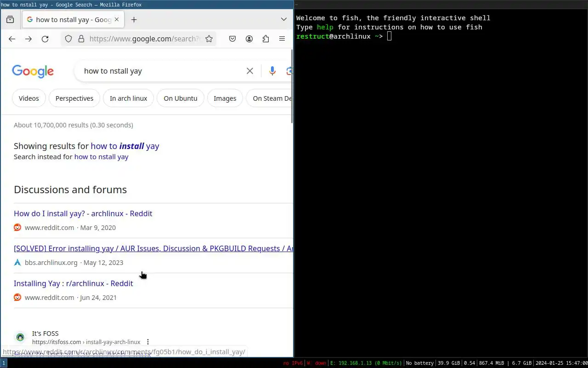Focus the google.com URL address field

pos(144,39)
